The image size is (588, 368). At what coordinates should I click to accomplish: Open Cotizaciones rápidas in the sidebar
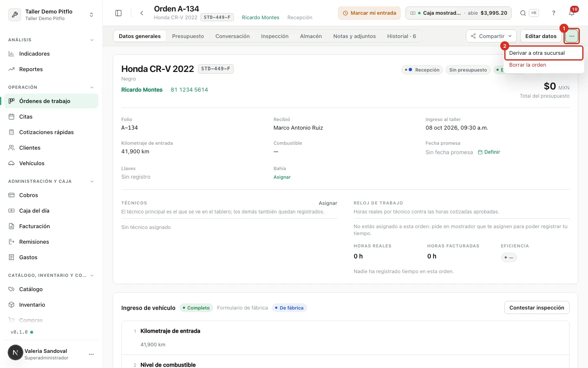51,132
